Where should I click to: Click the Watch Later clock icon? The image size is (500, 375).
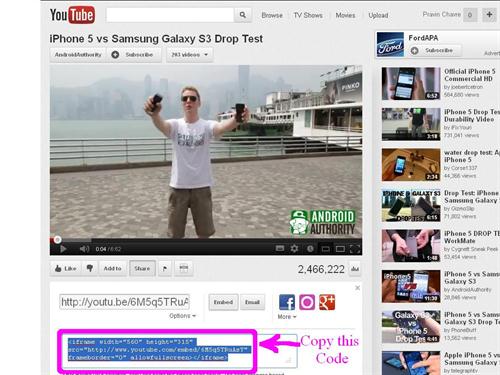pyautogui.click(x=310, y=249)
